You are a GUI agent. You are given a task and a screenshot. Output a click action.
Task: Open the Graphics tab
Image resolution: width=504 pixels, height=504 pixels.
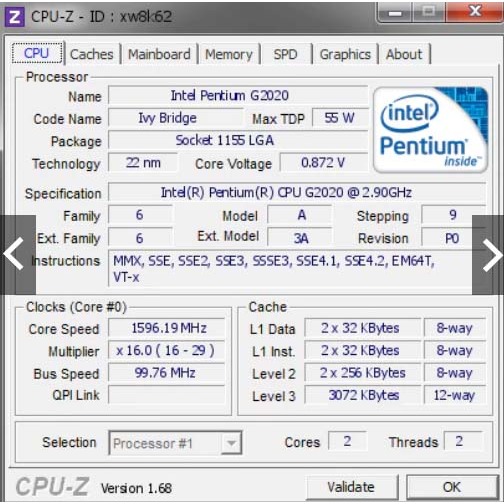click(345, 54)
